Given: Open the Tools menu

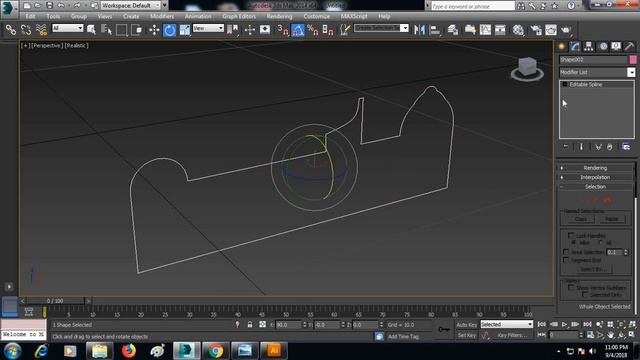Looking at the screenshot, I should pyautogui.click(x=53, y=16).
